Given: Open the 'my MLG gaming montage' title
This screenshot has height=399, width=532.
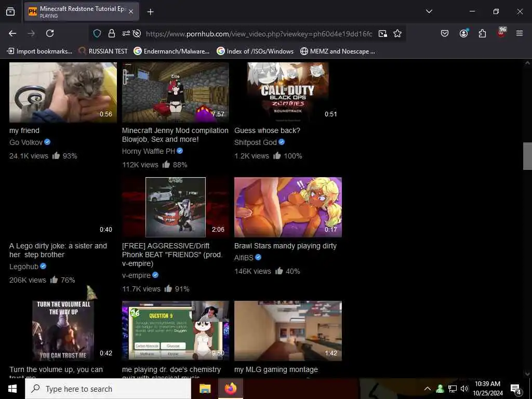Looking at the screenshot, I should coord(276,369).
